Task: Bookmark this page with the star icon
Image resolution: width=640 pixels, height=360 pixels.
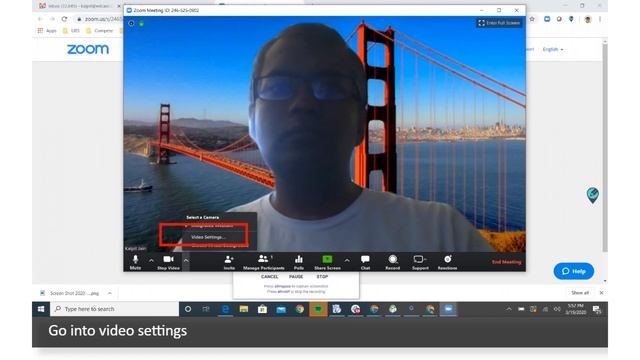Action: coord(532,19)
